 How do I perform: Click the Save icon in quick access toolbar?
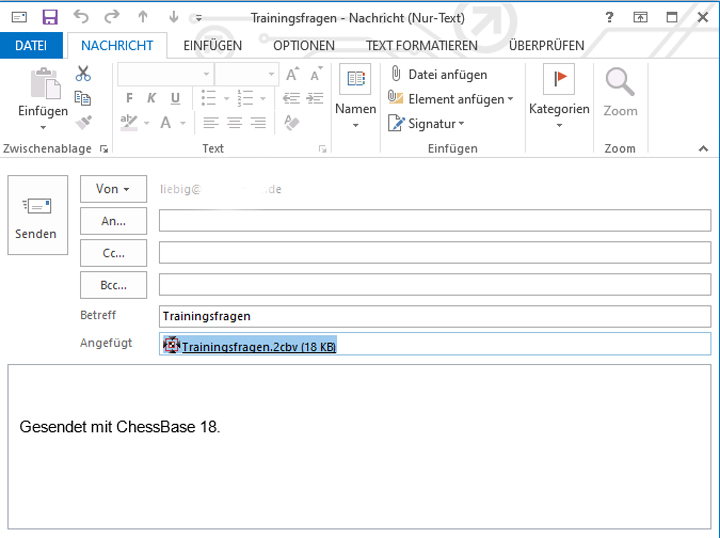point(50,17)
